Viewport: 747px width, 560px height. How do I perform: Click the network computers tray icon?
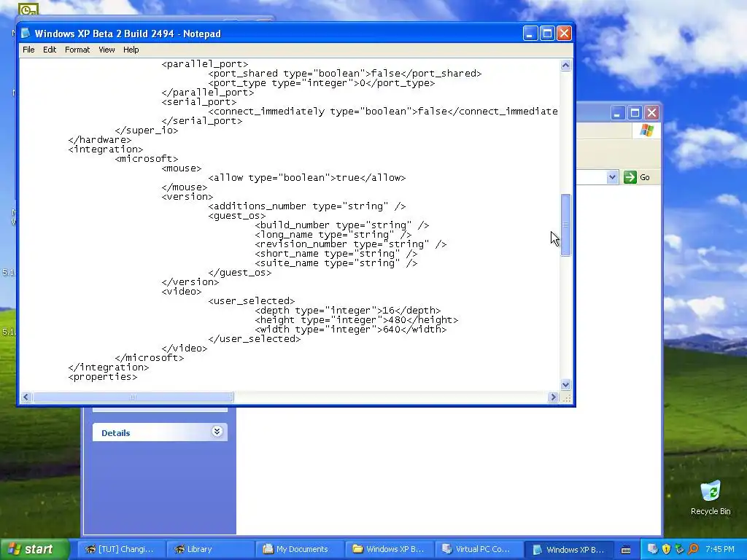pos(653,549)
